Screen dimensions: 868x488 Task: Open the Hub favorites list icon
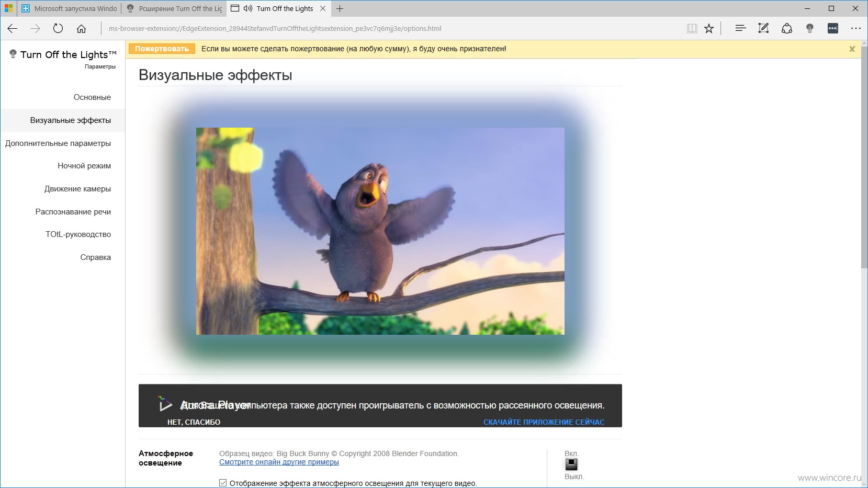tap(740, 29)
